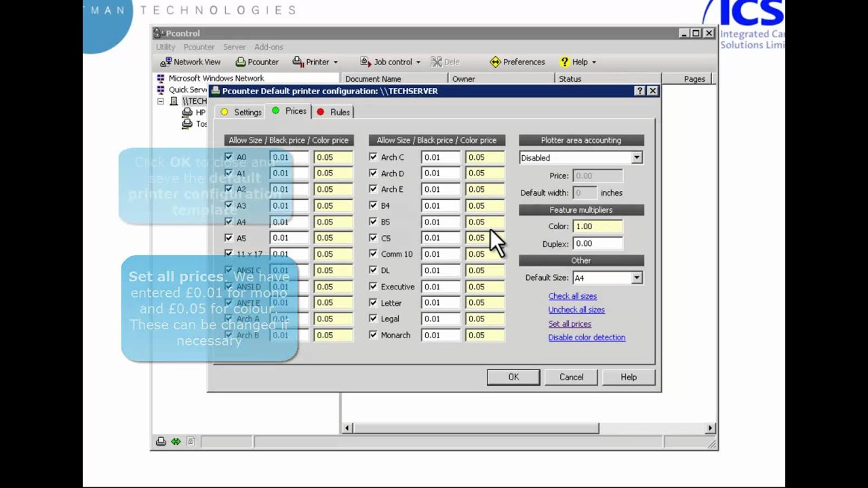Toggle the A3 paper size checkbox
The image size is (868, 488).
click(x=229, y=205)
